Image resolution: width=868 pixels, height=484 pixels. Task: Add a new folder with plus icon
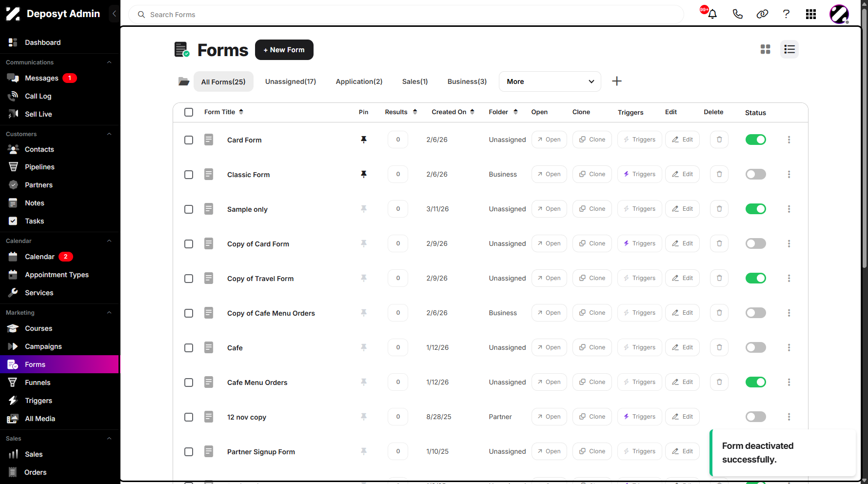[617, 81]
